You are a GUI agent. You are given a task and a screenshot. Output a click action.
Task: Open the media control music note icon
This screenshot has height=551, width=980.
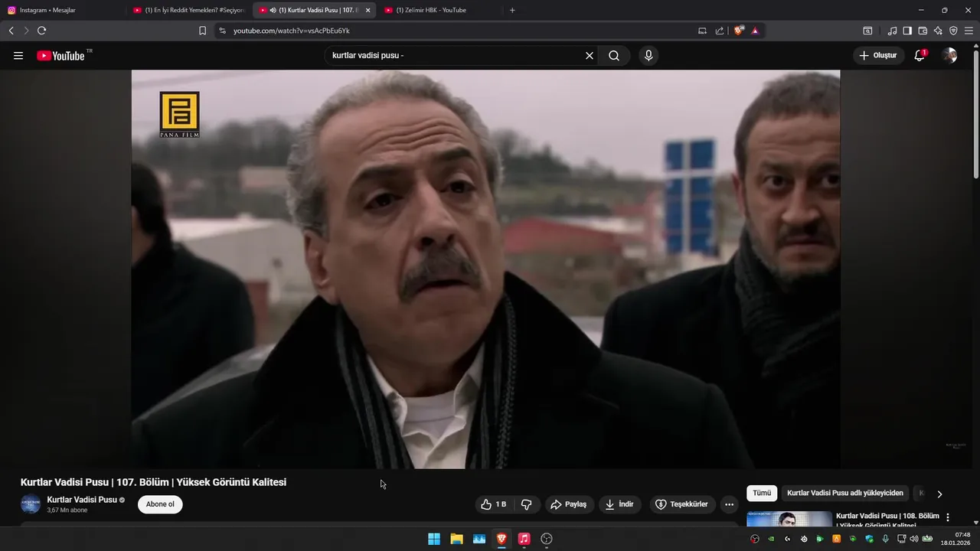pos(892,31)
